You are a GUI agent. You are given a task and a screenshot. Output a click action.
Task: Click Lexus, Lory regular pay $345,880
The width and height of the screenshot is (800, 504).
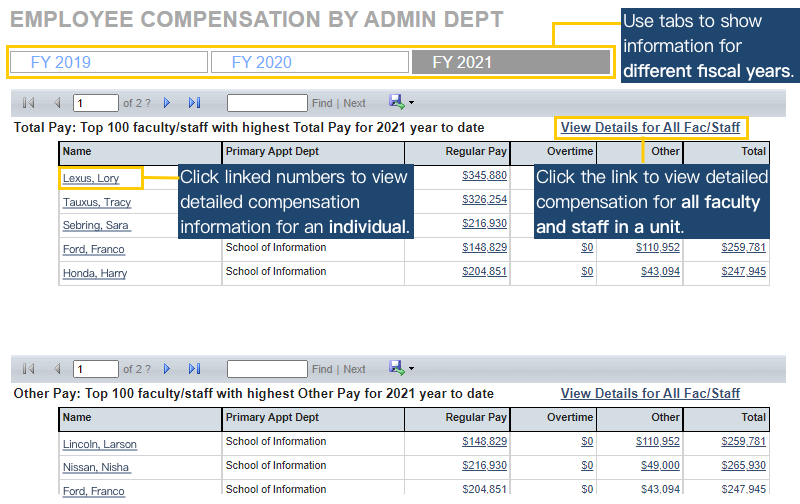[484, 175]
